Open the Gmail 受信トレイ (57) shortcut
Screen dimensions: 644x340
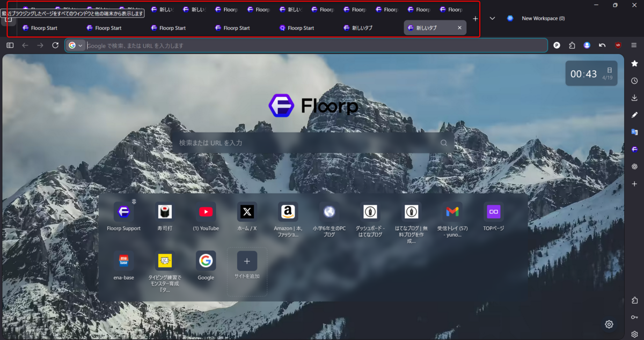coord(452,219)
